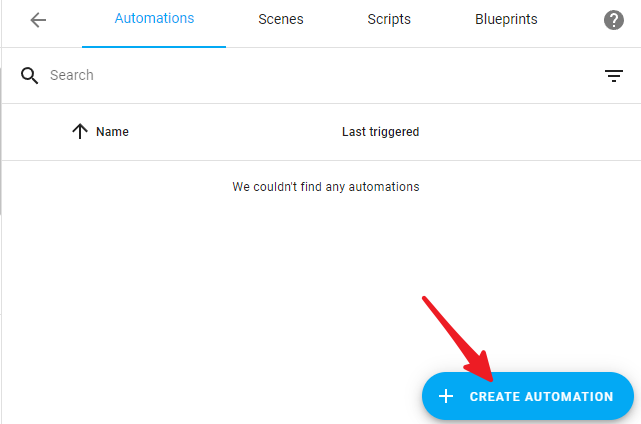Click the red arrow annotation graphic
The height and width of the screenshot is (424, 641).
tap(459, 339)
